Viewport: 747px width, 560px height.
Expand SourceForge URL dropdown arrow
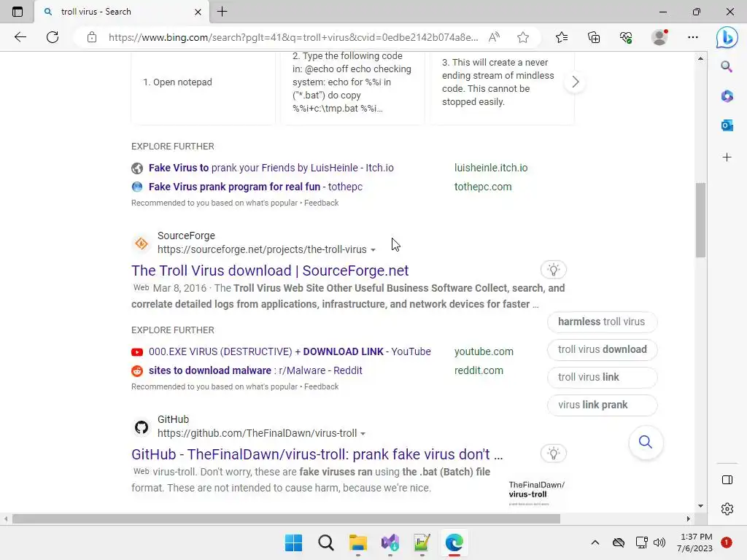coord(373,250)
